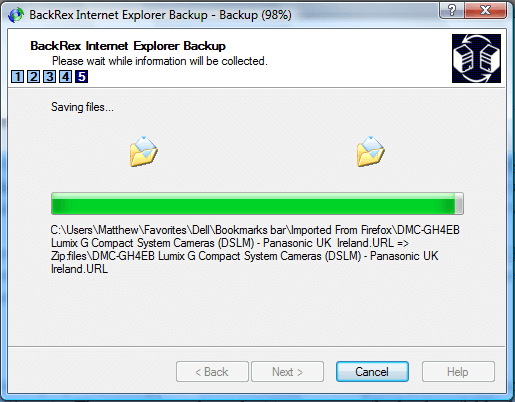Click the unfilled end of progress bar
This screenshot has height=402, width=515.
tap(459, 203)
